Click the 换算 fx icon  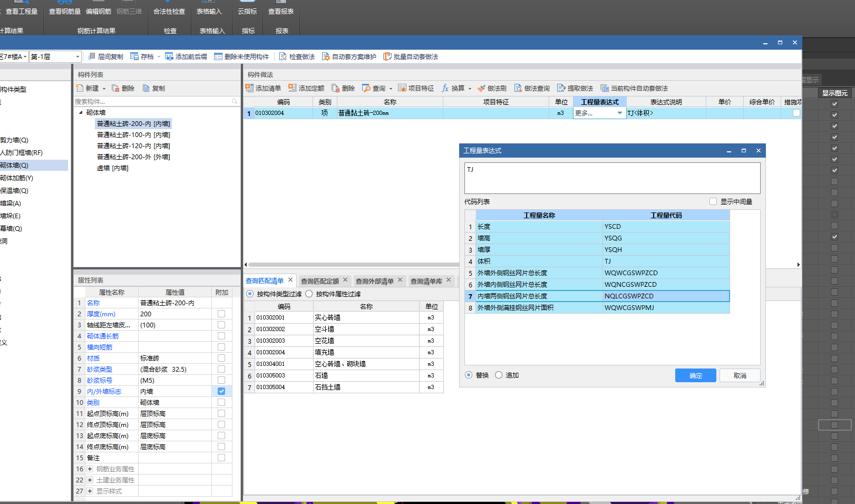[x=445, y=88]
